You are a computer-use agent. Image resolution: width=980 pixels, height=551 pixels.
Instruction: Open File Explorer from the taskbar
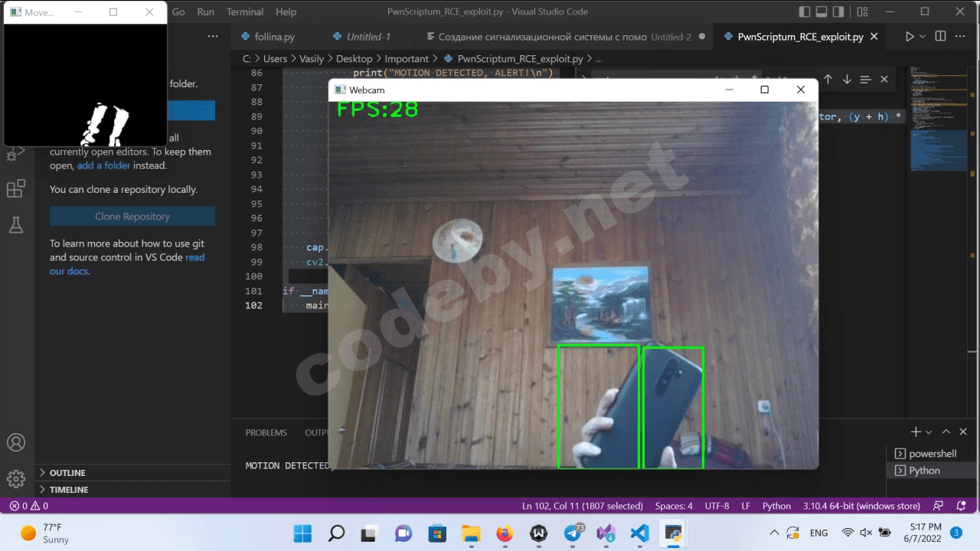[x=471, y=533]
